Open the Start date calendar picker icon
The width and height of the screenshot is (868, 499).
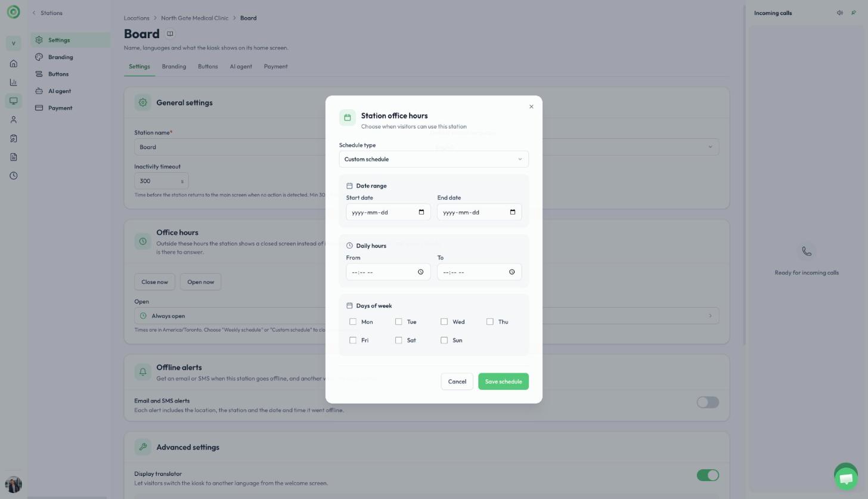tap(421, 212)
